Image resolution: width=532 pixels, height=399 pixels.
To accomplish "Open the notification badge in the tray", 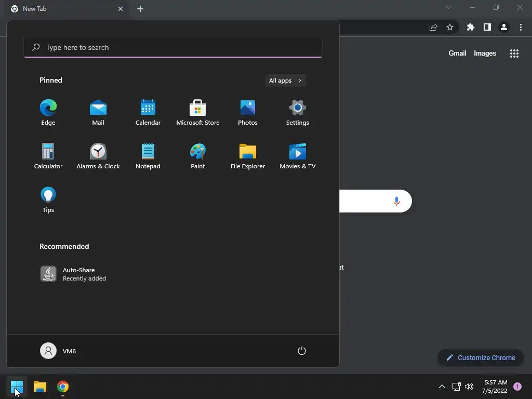I will [x=517, y=387].
